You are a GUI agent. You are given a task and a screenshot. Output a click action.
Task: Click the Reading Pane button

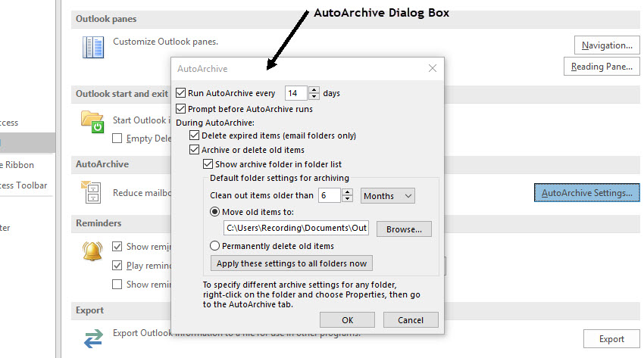(602, 67)
